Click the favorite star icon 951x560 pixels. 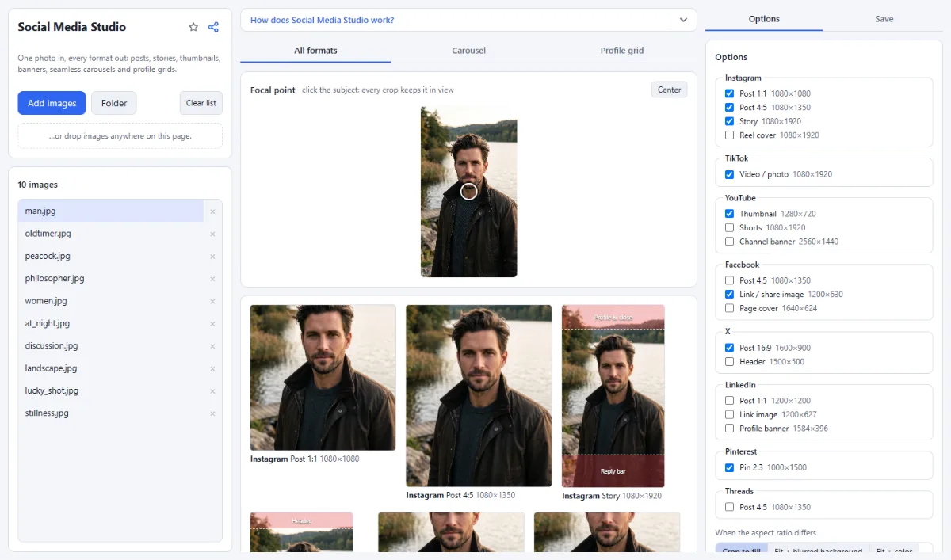coord(193,27)
